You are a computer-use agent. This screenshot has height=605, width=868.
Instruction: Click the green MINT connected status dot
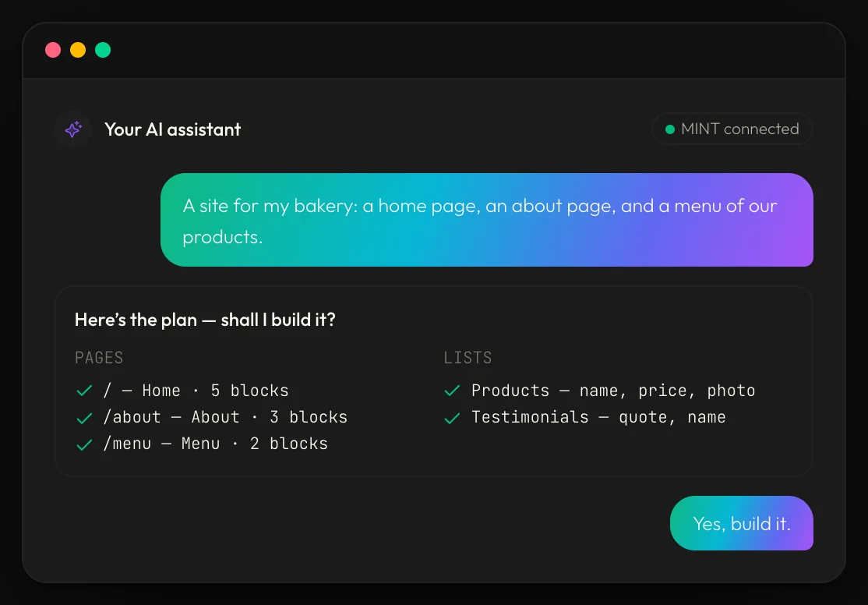point(670,129)
